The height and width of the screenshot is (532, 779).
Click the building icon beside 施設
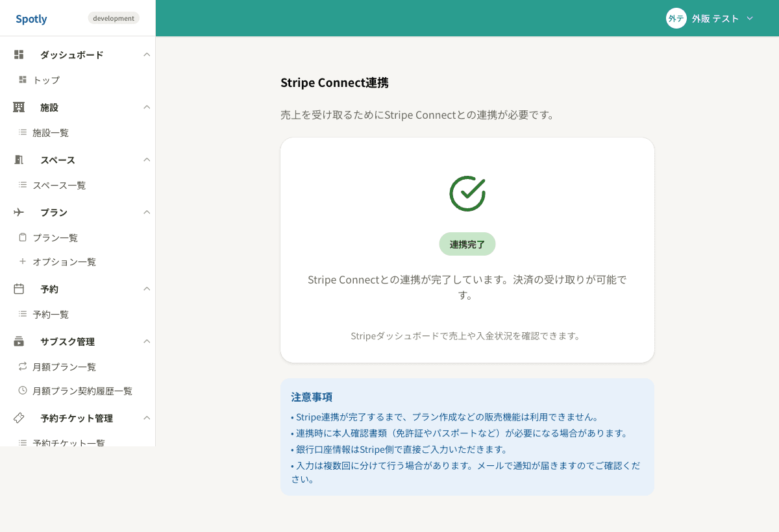(x=19, y=107)
